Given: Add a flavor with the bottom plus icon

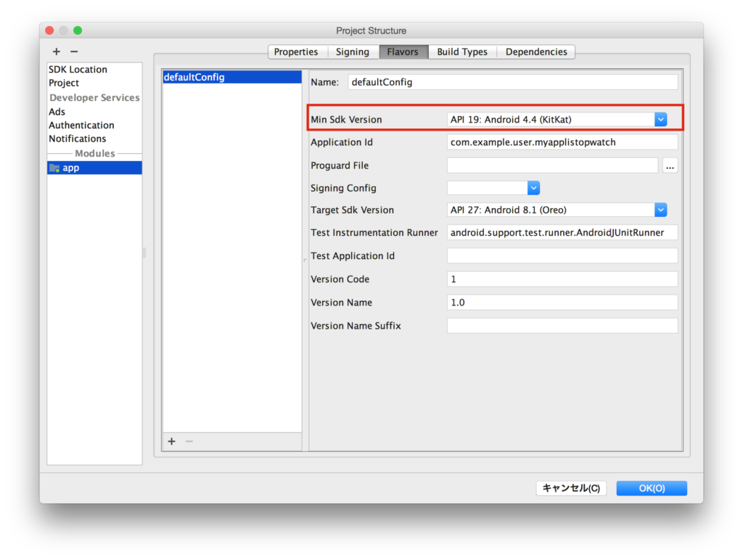Looking at the screenshot, I should pyautogui.click(x=171, y=442).
